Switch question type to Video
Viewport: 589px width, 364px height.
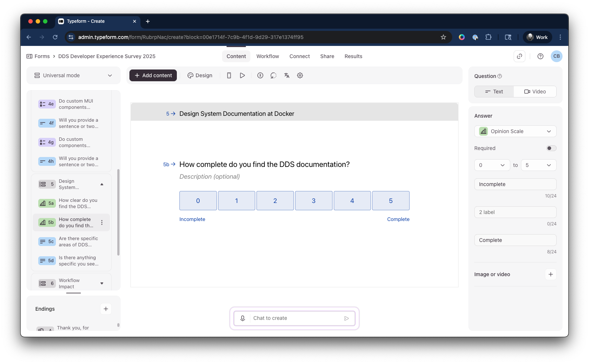click(535, 92)
